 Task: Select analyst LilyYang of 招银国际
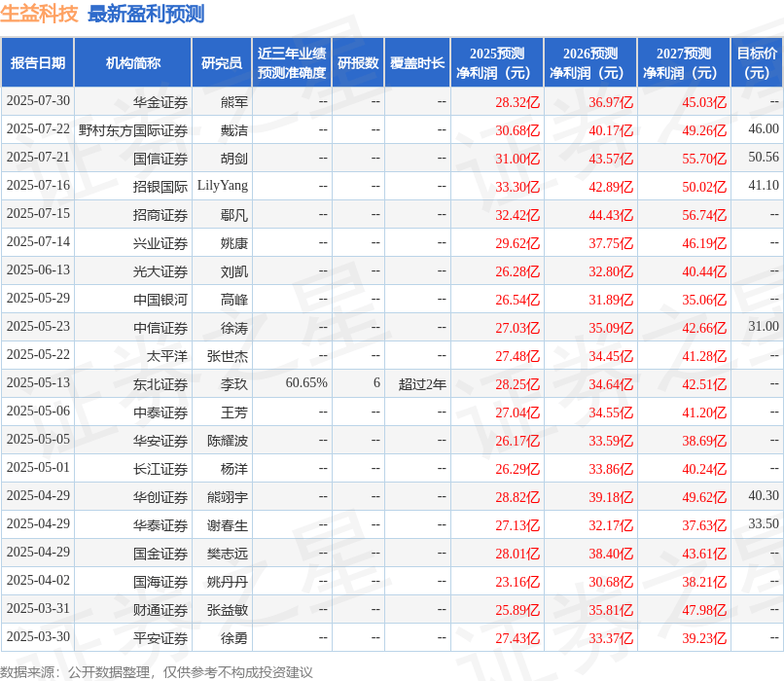pos(223,186)
